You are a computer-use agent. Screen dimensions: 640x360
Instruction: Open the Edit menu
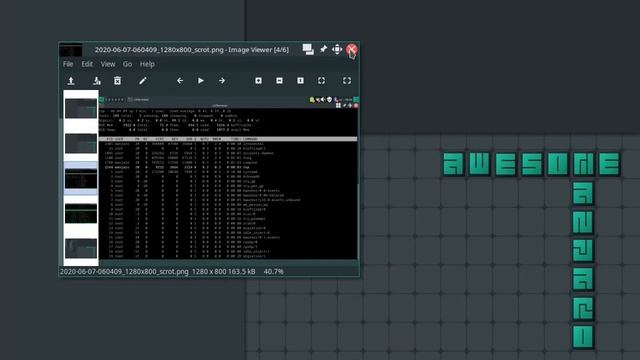[87, 64]
